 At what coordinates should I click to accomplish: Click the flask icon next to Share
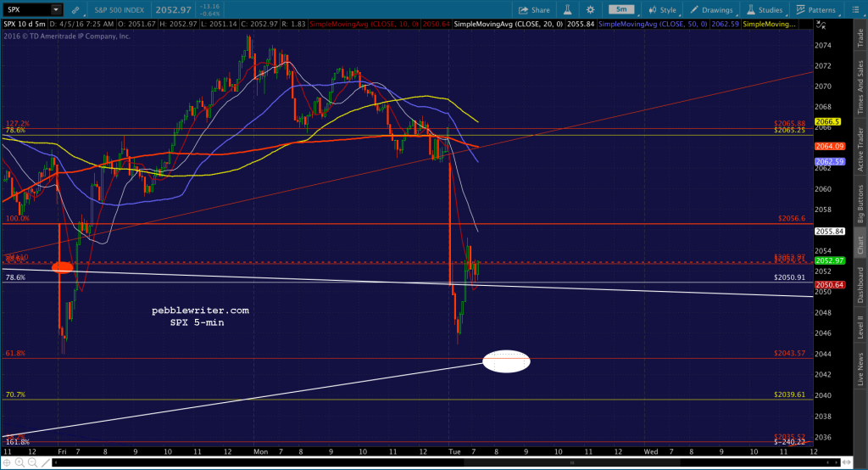coord(567,10)
